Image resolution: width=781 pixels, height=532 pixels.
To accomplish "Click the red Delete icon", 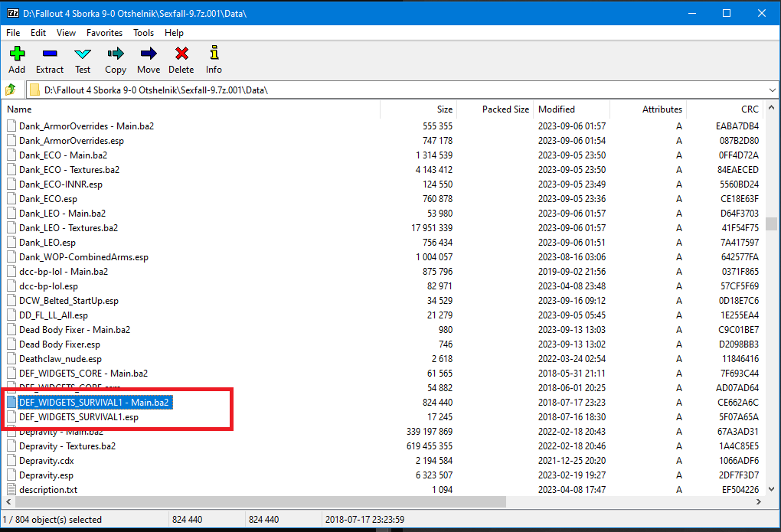I will [x=181, y=60].
